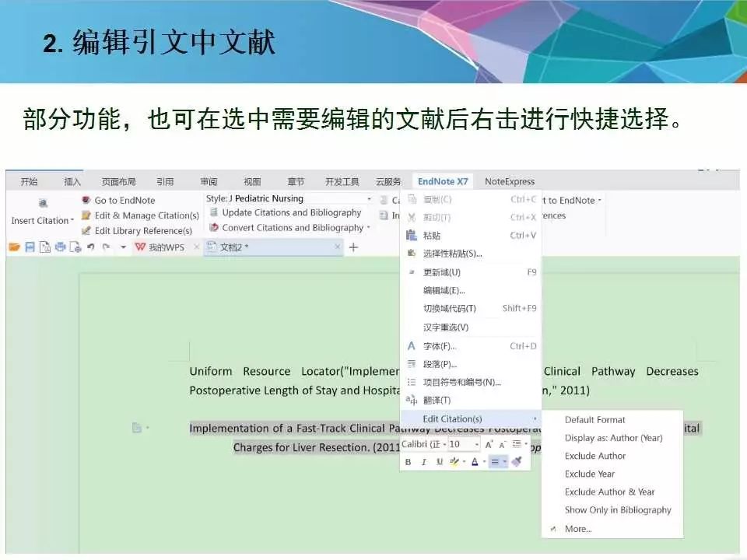This screenshot has height=560, width=747.
Task: Click the bullets icon beside 项目符号和编号(N)
Action: (411, 382)
